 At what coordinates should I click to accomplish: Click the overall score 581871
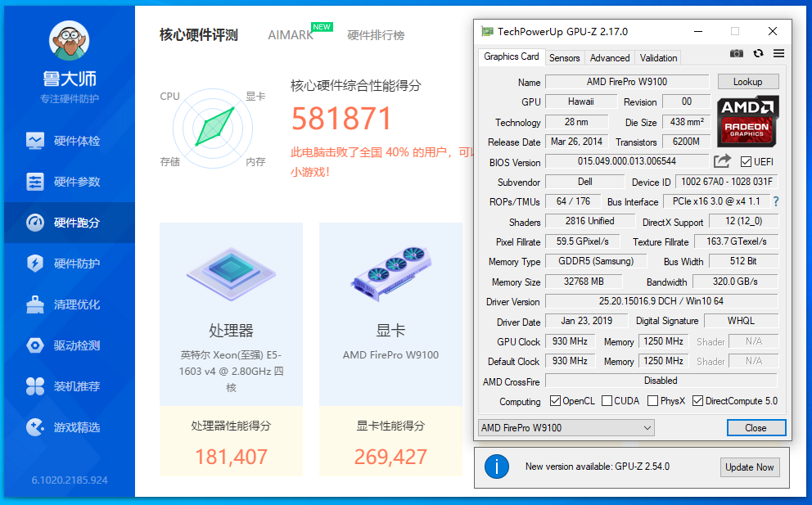pos(341,119)
